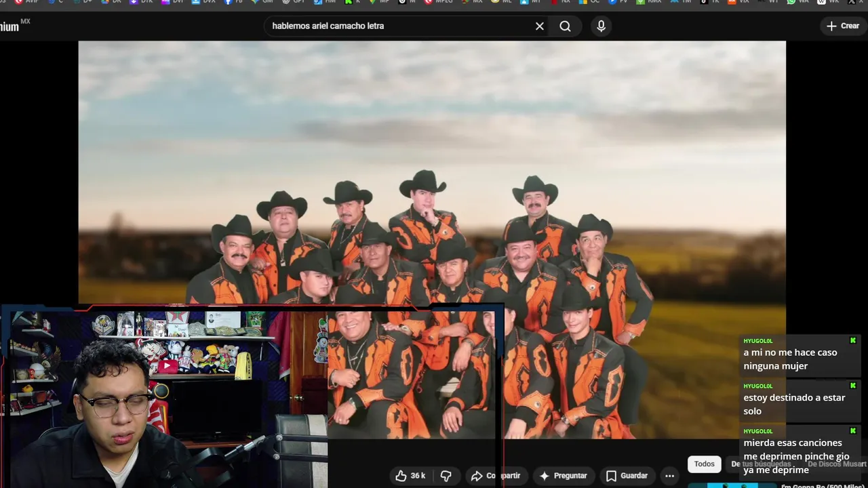Click green Kick badge beside 'estoy destinado a estar solo'
Image resolution: width=868 pixels, height=488 pixels.
coord(853,386)
